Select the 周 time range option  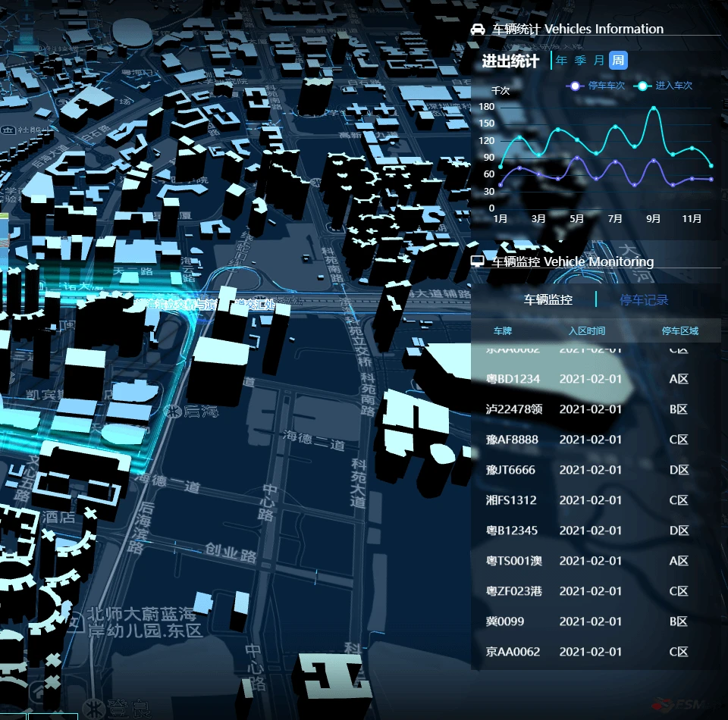click(x=618, y=61)
